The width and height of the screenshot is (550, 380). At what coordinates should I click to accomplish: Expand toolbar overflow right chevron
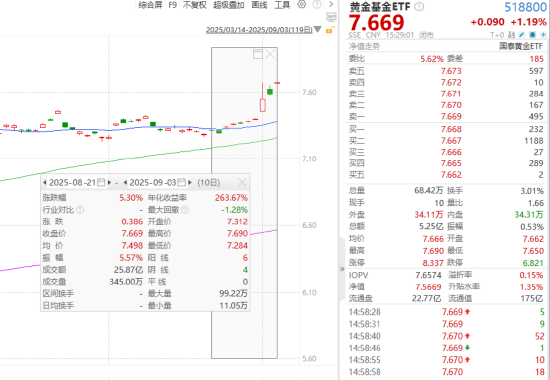(x=331, y=5)
